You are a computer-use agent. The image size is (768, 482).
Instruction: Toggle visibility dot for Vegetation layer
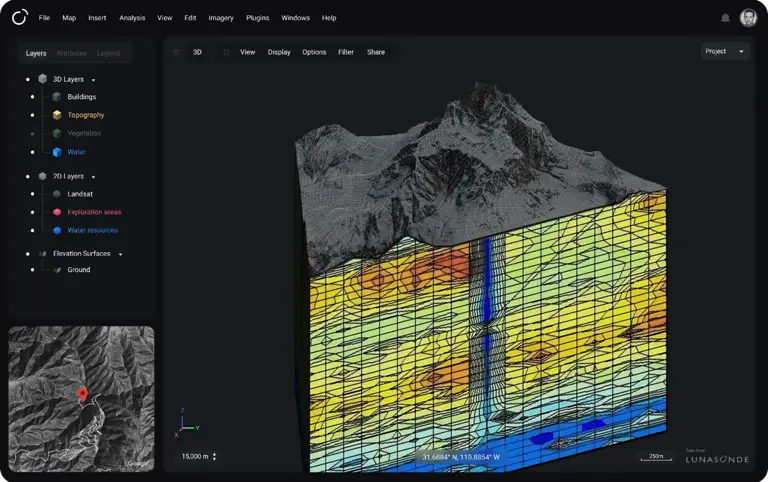(x=33, y=133)
